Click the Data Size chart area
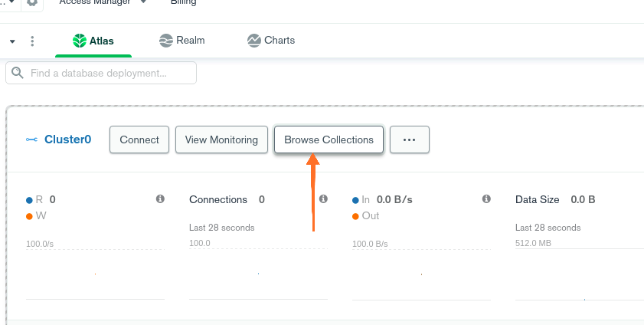644x325 pixels. pyautogui.click(x=580, y=274)
